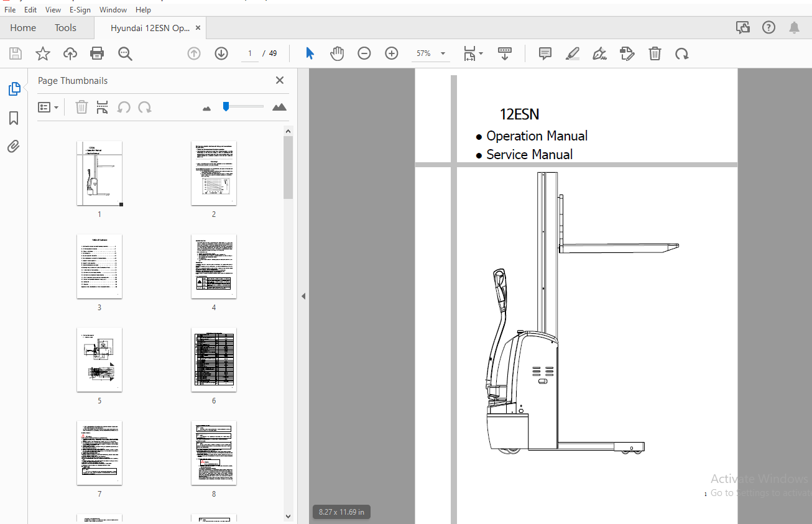Collapse the navigation pane arrow

coord(303,296)
